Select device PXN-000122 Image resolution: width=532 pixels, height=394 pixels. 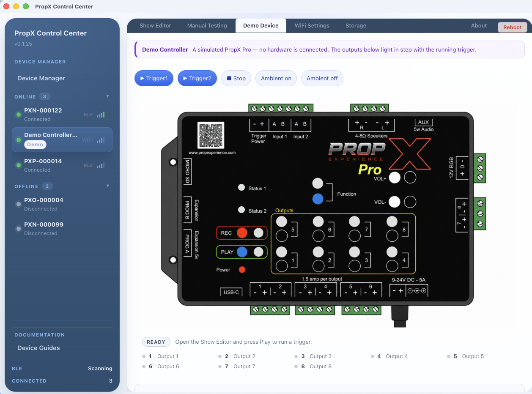point(62,114)
